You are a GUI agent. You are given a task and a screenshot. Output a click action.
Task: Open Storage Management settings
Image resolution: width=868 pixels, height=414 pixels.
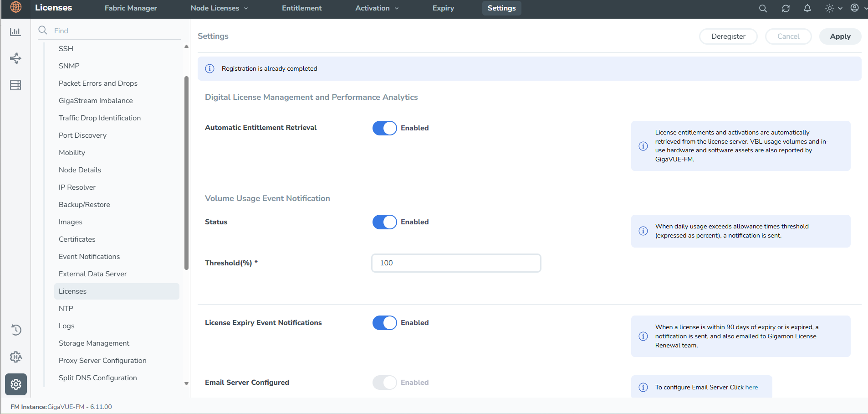point(94,343)
